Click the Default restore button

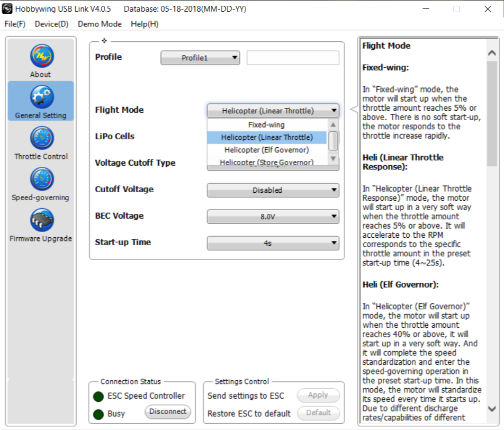tap(318, 413)
